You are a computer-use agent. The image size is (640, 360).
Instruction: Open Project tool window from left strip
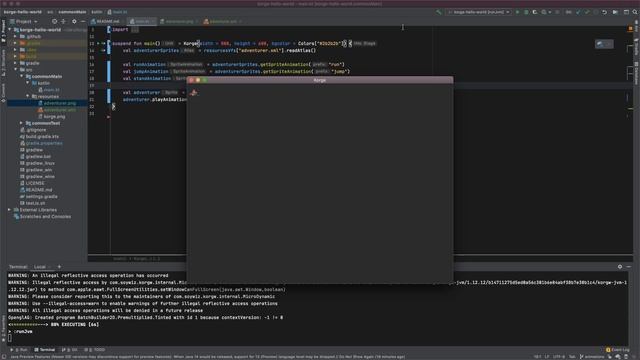tap(3, 31)
